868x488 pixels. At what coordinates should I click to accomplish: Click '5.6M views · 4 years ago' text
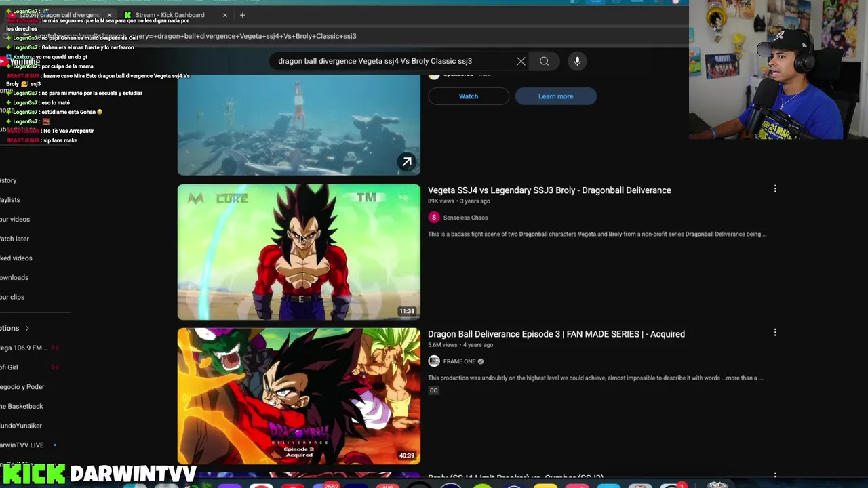click(460, 345)
